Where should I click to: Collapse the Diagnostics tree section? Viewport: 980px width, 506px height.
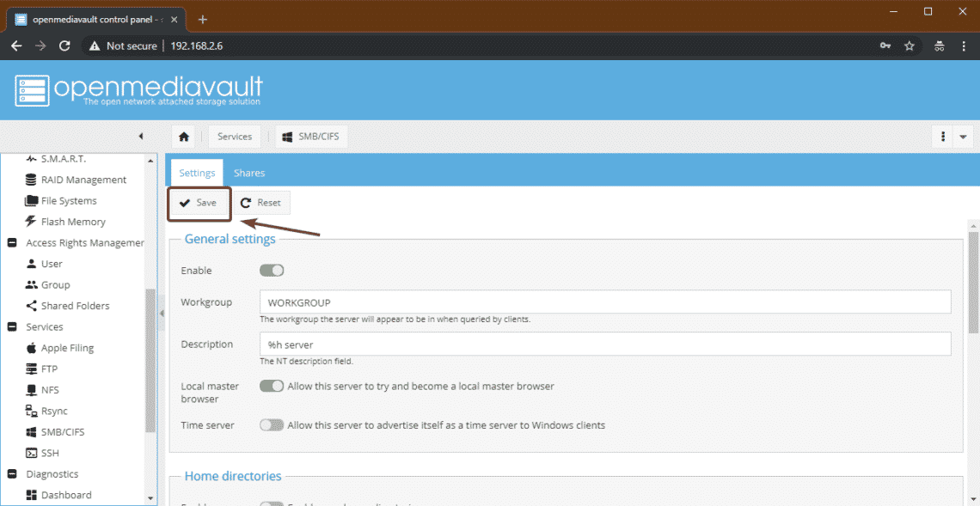[12, 474]
